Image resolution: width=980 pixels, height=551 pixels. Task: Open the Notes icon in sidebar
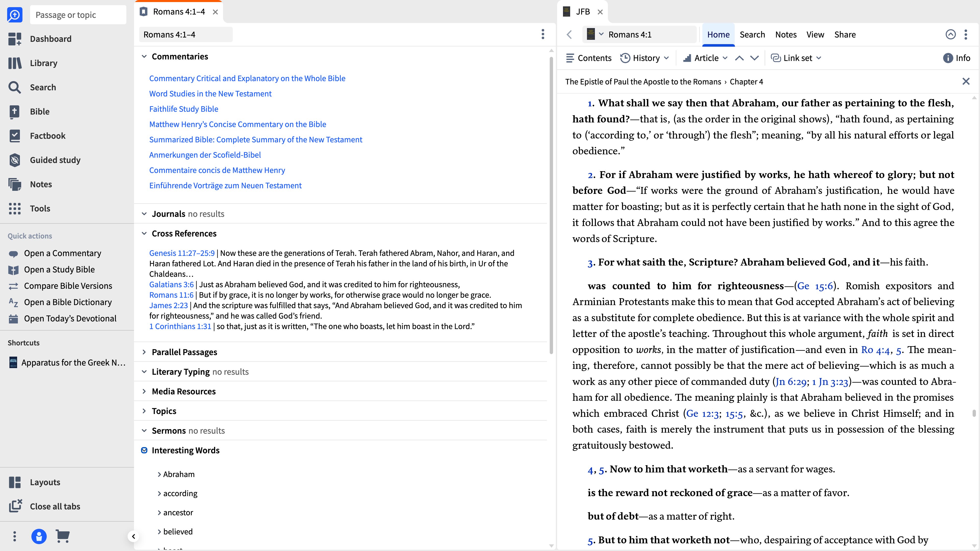click(15, 184)
